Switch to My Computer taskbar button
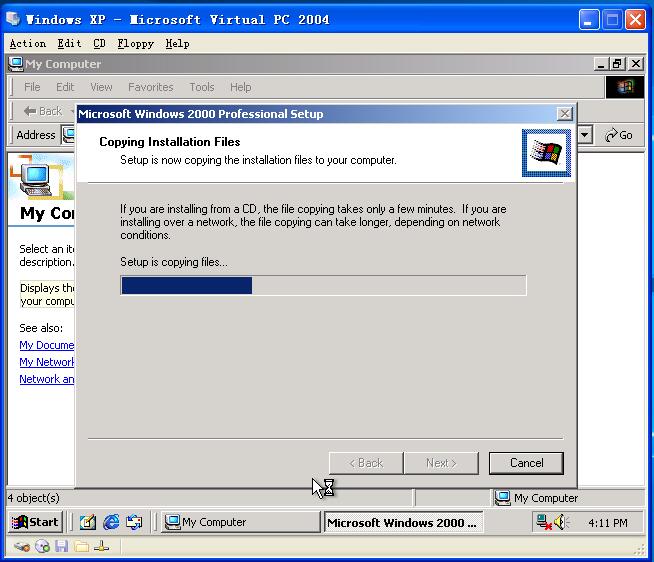 [241, 522]
